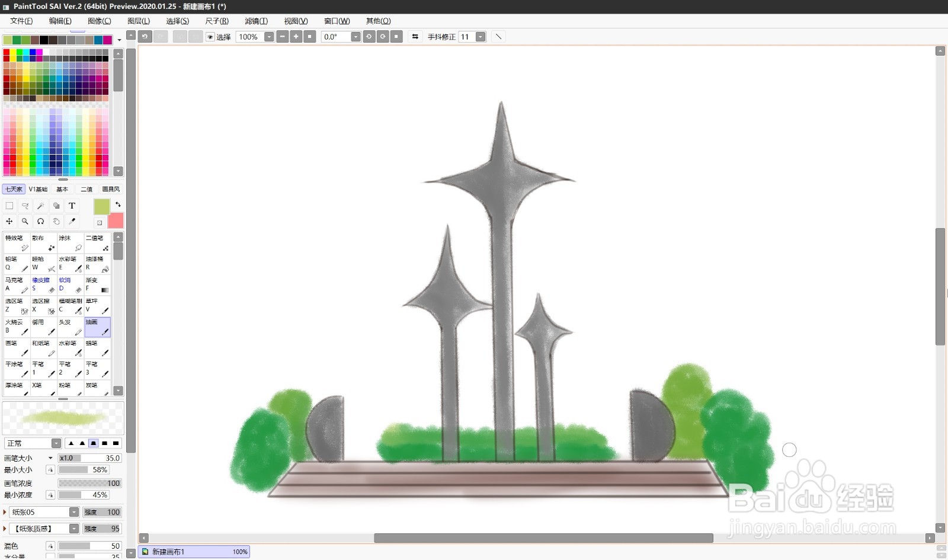This screenshot has height=560, width=948.
Task: Select the 马克笔 (Marker) tool
Action: point(17,283)
